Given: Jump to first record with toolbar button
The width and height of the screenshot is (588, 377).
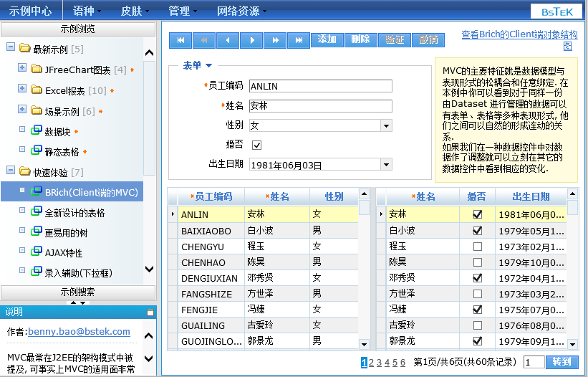Looking at the screenshot, I should pos(180,40).
